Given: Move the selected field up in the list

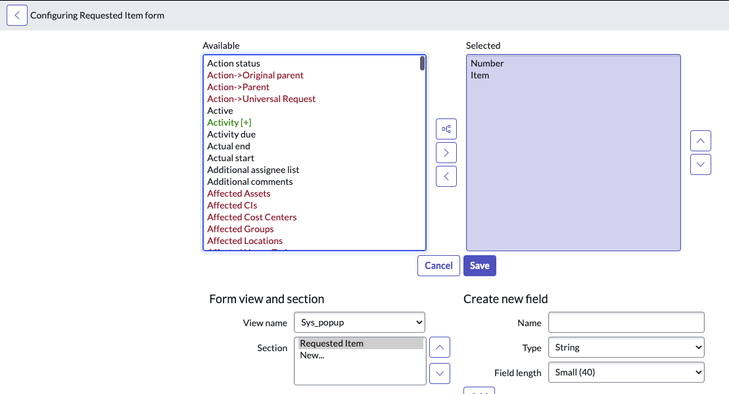Looking at the screenshot, I should click(701, 140).
